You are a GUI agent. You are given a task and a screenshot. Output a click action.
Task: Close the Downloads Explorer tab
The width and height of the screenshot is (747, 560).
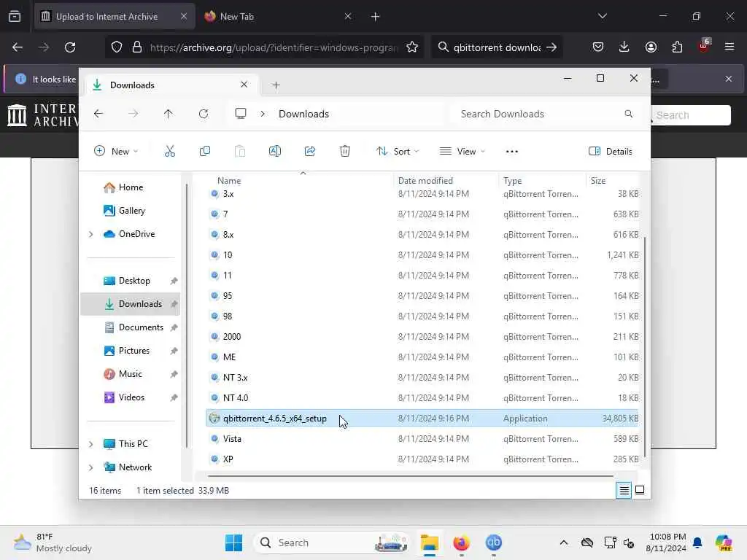(x=244, y=85)
